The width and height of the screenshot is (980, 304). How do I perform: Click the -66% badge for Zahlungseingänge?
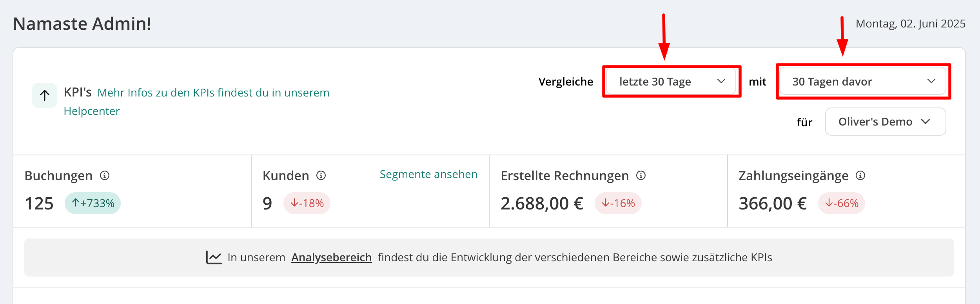842,203
